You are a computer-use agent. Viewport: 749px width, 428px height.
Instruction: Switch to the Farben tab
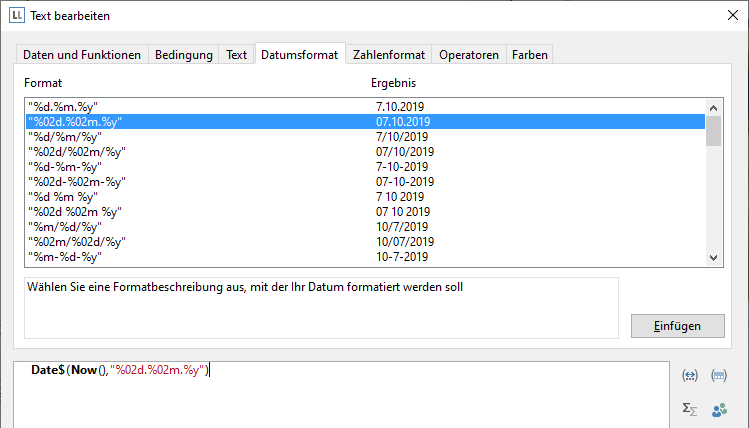(529, 55)
